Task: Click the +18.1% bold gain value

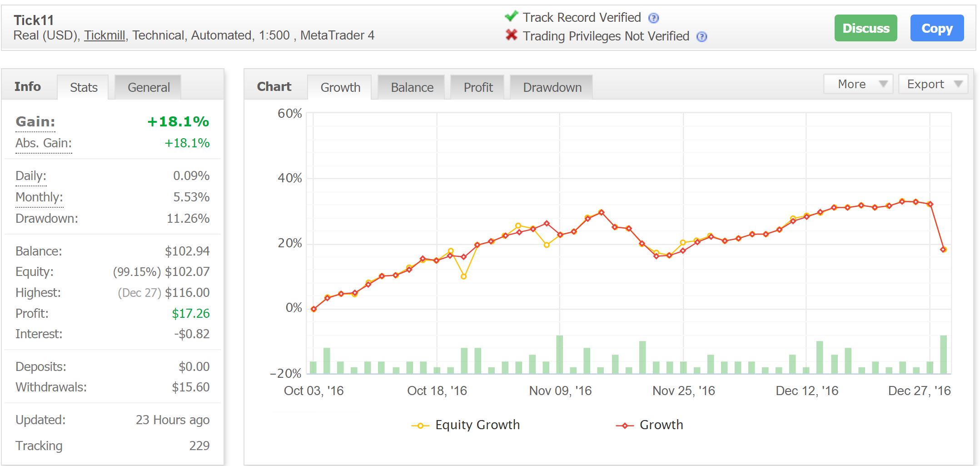Action: point(178,122)
